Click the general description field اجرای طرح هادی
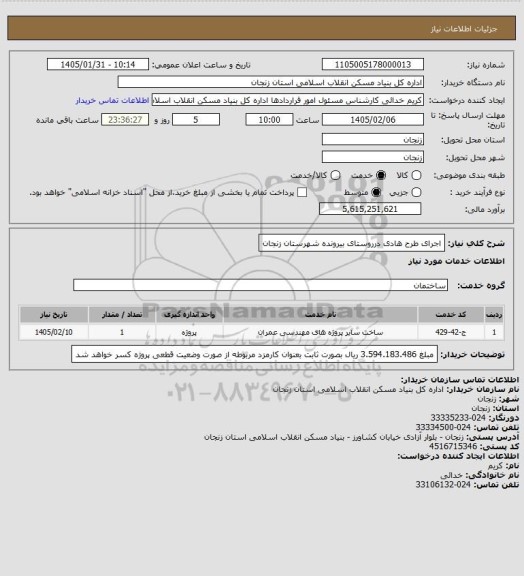Screen dimensions: 524x576 [351, 243]
